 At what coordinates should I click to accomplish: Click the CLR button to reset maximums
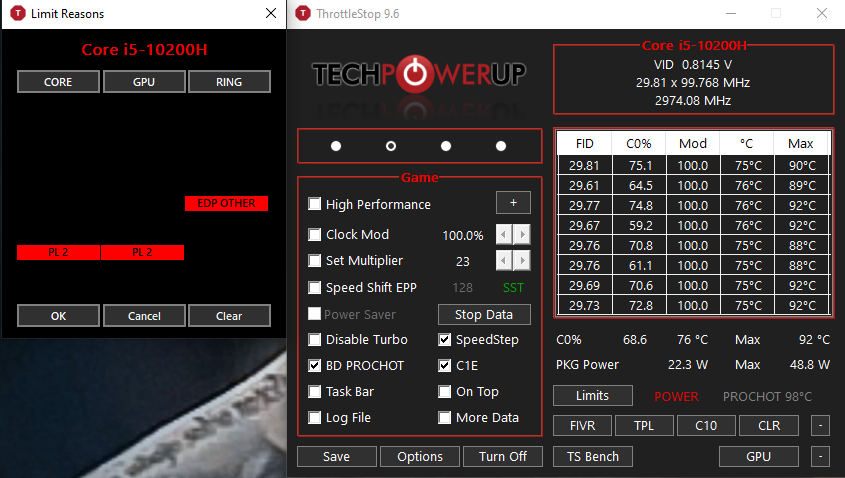pyautogui.click(x=768, y=426)
